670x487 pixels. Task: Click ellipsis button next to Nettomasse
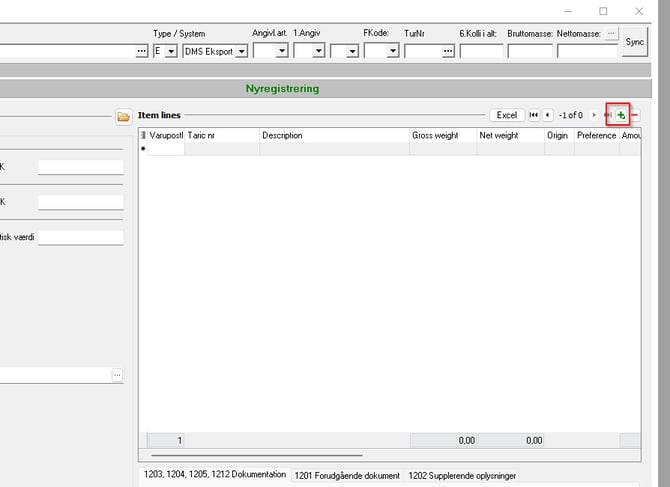tap(612, 34)
